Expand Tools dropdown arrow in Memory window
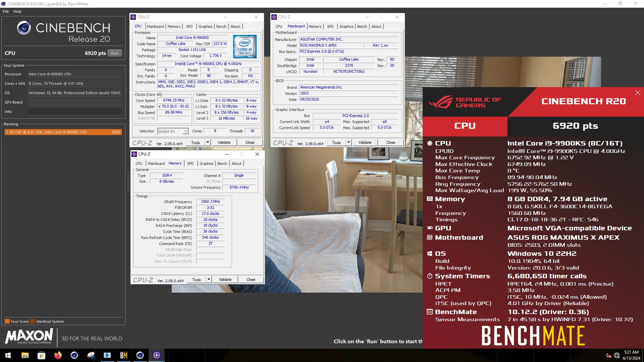Image resolution: width=644 pixels, height=362 pixels. coord(209,280)
